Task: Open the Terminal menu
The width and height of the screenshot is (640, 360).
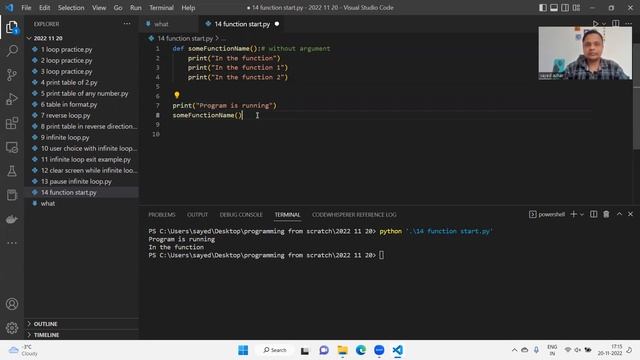Action: pos(161,8)
